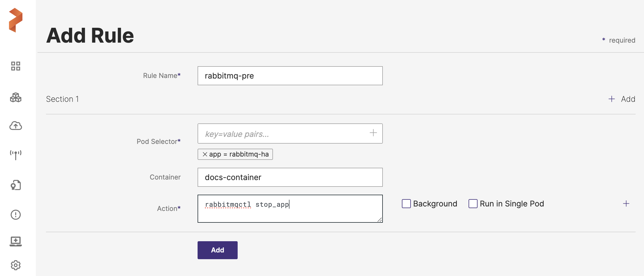The image size is (644, 276).
Task: Open the monitor plus sidebar icon
Action: pos(16,241)
